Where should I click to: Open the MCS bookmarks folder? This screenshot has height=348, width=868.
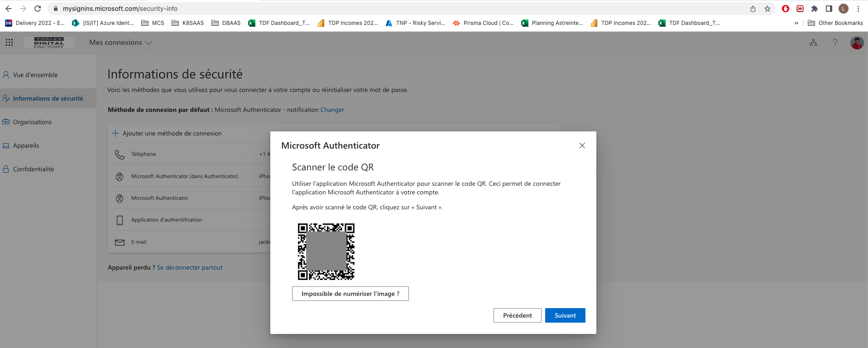coord(153,23)
